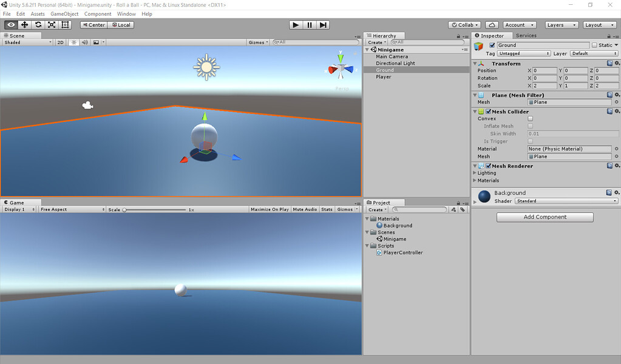Select Player in the Hierarchy
Screen dimensions: 621x364
(385, 76)
